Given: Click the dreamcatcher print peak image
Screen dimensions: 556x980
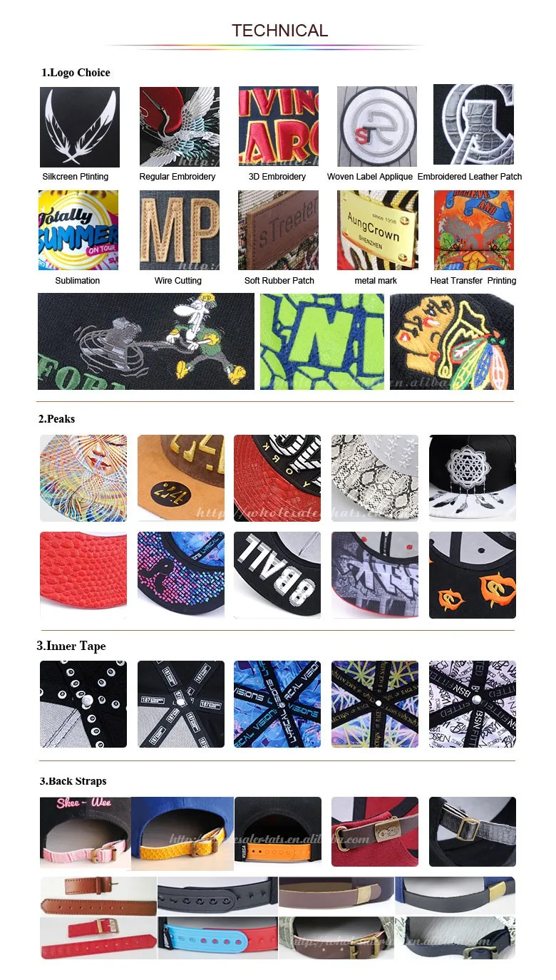Looking at the screenshot, I should tap(473, 478).
